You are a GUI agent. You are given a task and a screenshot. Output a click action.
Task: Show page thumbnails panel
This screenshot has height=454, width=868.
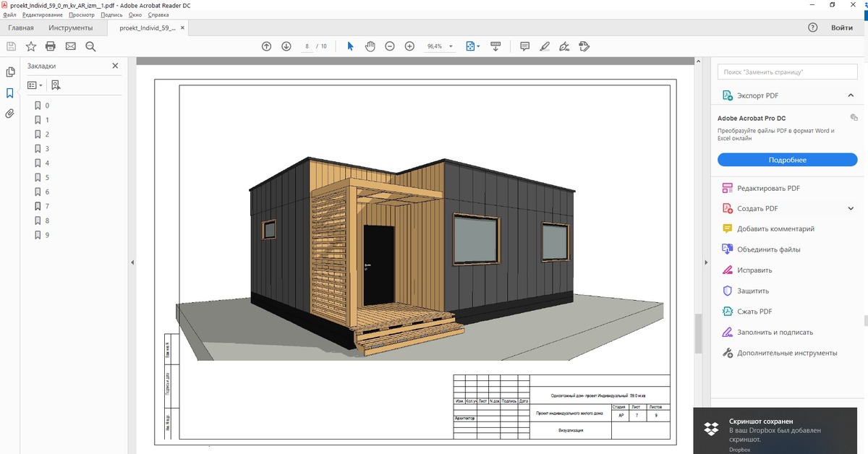10,72
